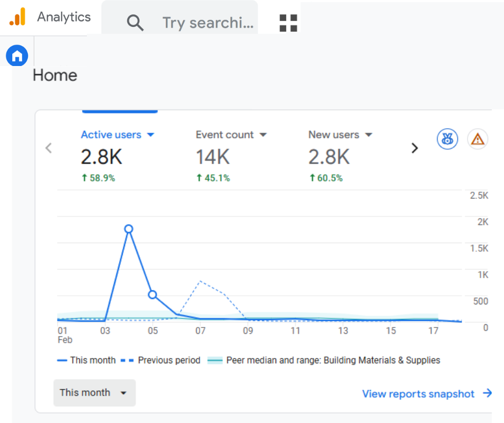Screen dimensions: 504x423
Task: Click the Home page title
Action: [x=54, y=75]
